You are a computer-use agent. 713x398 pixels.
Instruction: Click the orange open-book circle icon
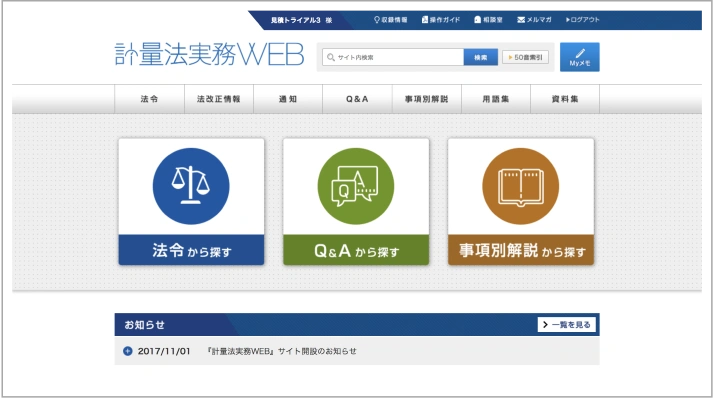(521, 186)
